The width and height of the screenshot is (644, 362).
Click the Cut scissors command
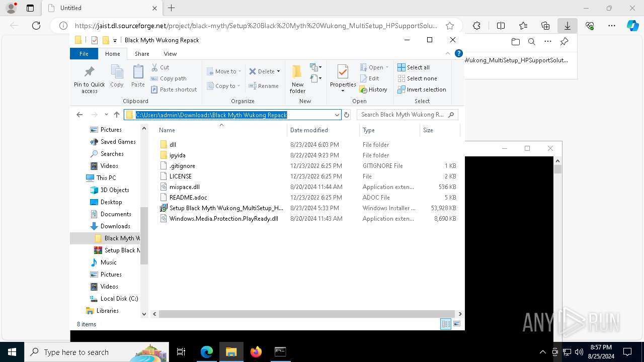click(160, 67)
